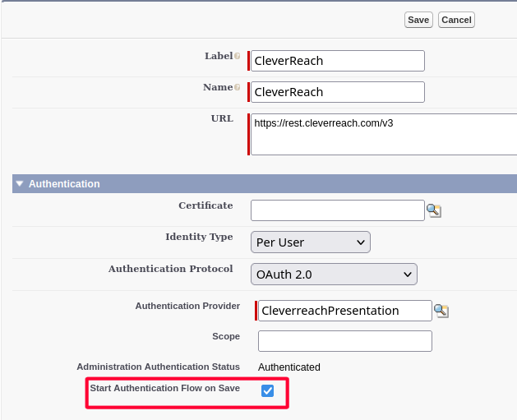Open the Certificate lookup magnifier icon

tap(434, 210)
